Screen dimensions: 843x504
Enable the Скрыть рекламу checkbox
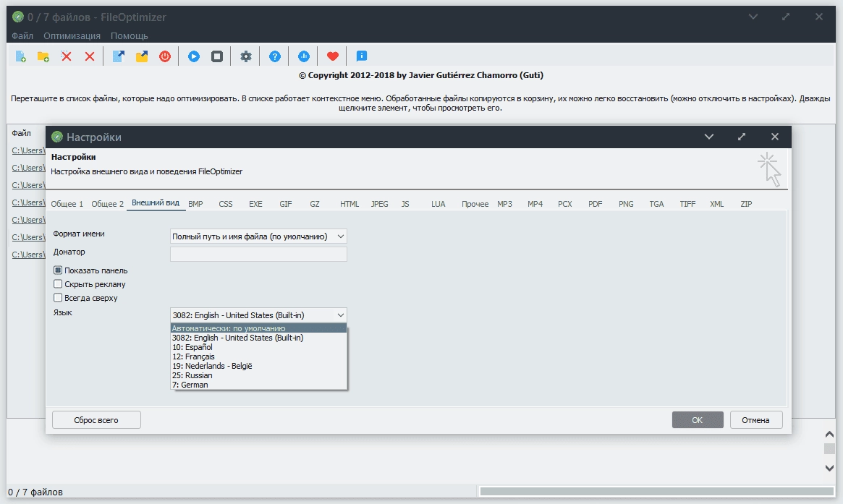(x=58, y=283)
